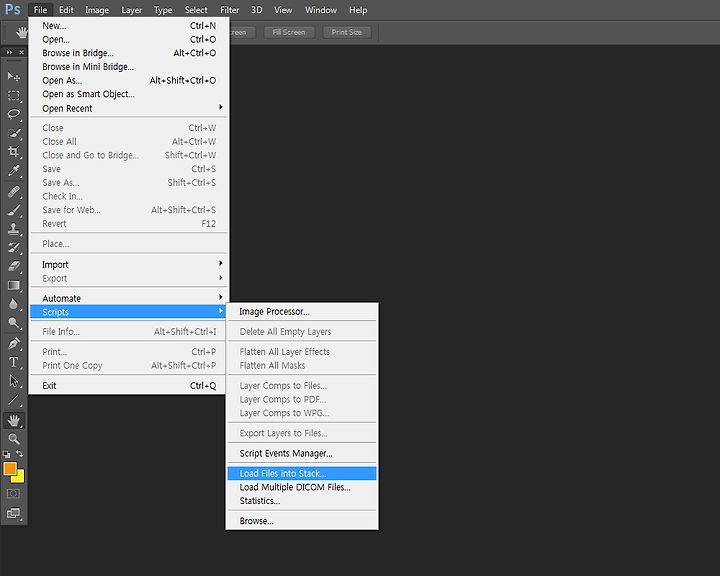
Task: Open the Select menu
Action: (x=196, y=10)
